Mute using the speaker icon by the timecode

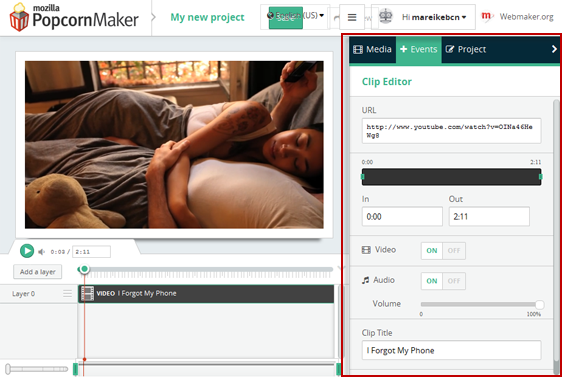(42, 252)
